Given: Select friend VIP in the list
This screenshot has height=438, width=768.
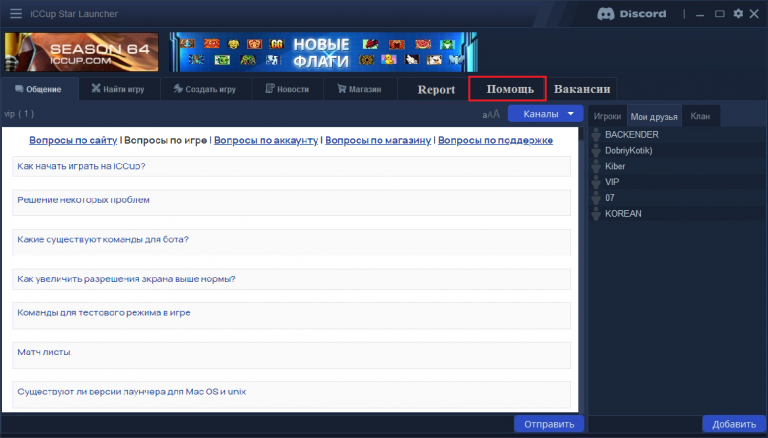Looking at the screenshot, I should point(678,182).
